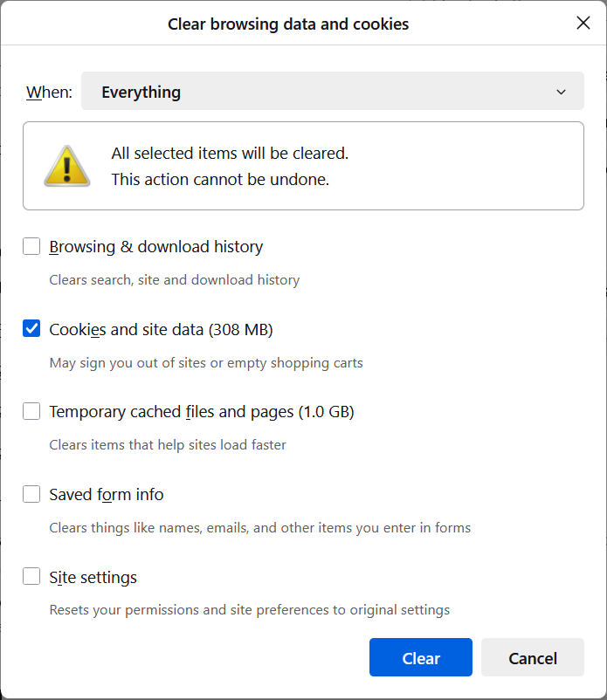Click the May sign you out of sites description
Screen dimensions: 607x700
point(206,362)
